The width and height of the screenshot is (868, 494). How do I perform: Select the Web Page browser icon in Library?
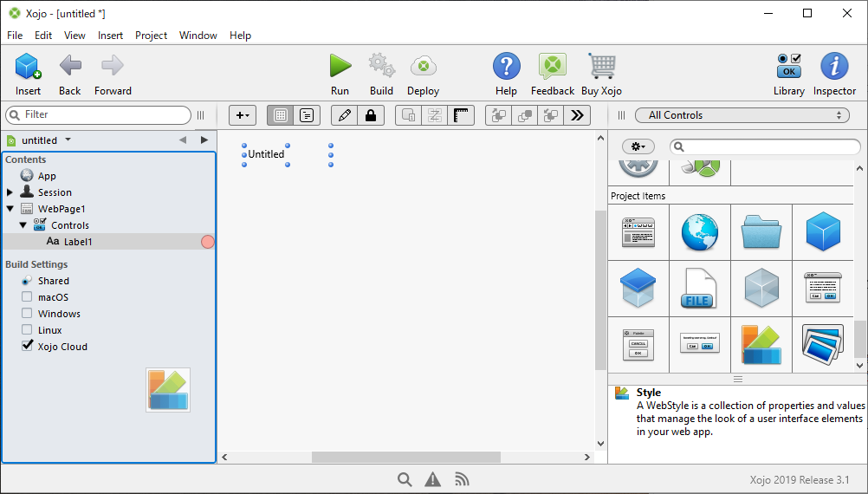pos(638,232)
